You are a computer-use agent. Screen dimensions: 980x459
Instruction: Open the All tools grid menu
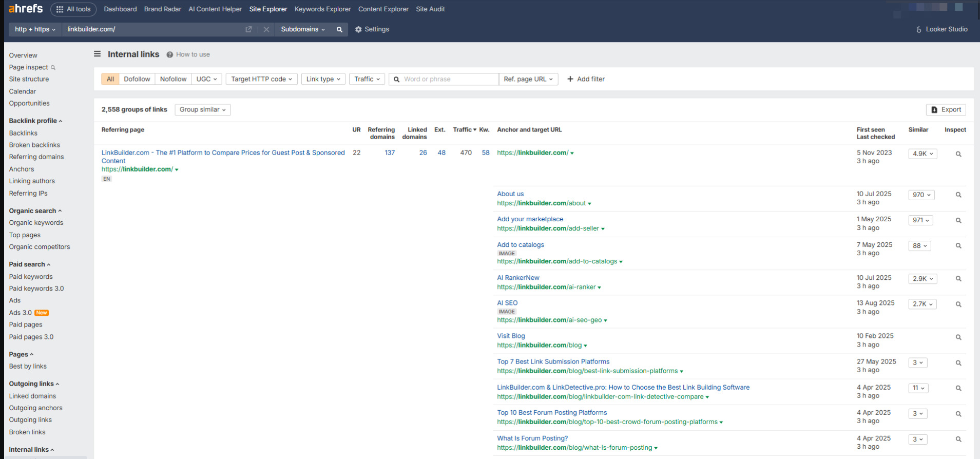(x=73, y=9)
